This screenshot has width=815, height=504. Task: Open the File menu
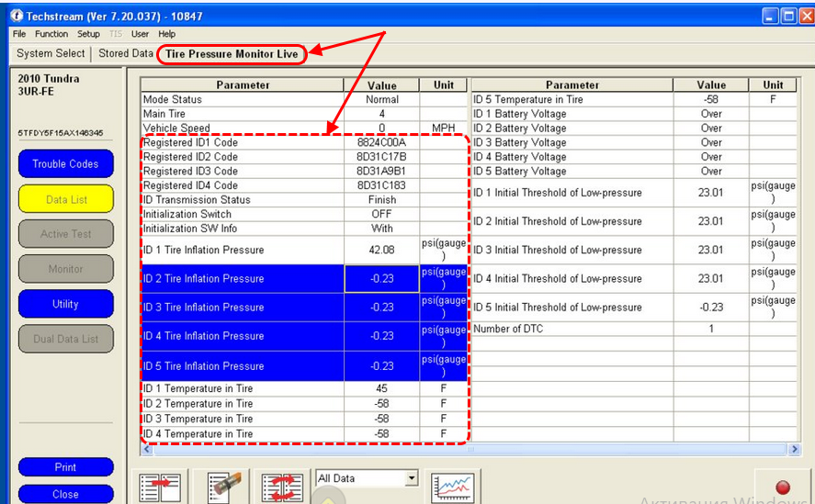(x=19, y=34)
